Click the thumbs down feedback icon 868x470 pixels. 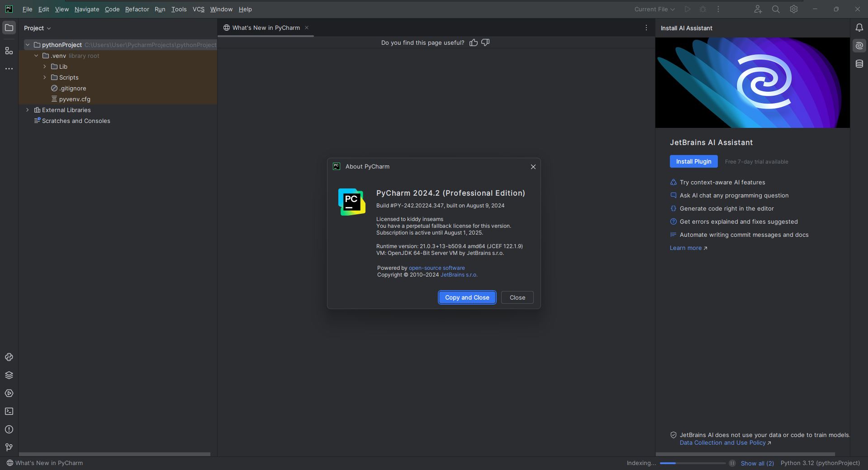click(x=485, y=42)
